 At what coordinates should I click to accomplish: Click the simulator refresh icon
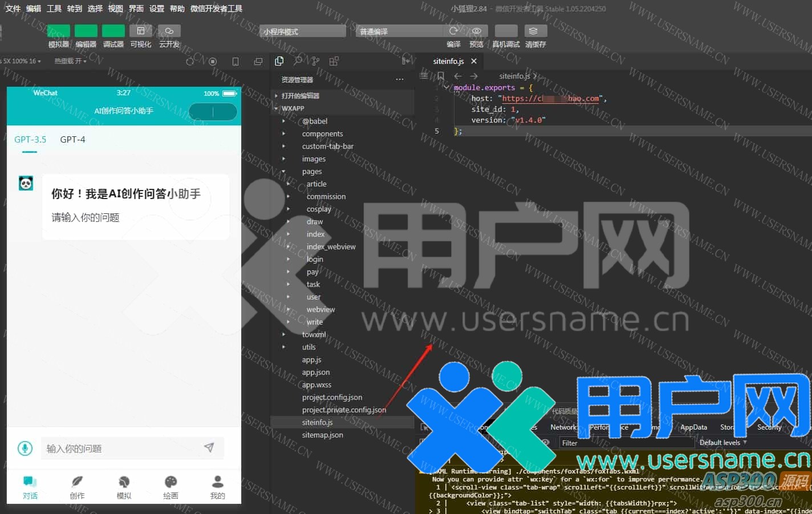pos(190,62)
